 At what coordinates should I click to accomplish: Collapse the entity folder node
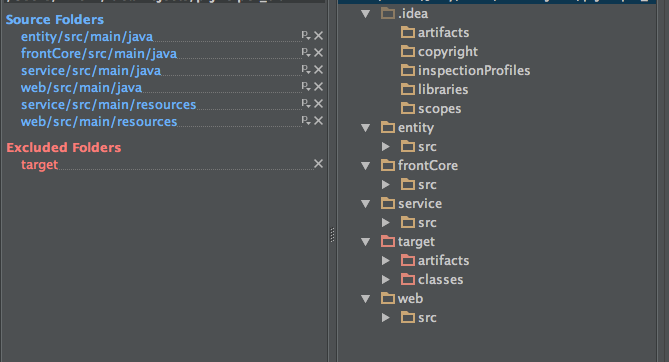[366, 128]
